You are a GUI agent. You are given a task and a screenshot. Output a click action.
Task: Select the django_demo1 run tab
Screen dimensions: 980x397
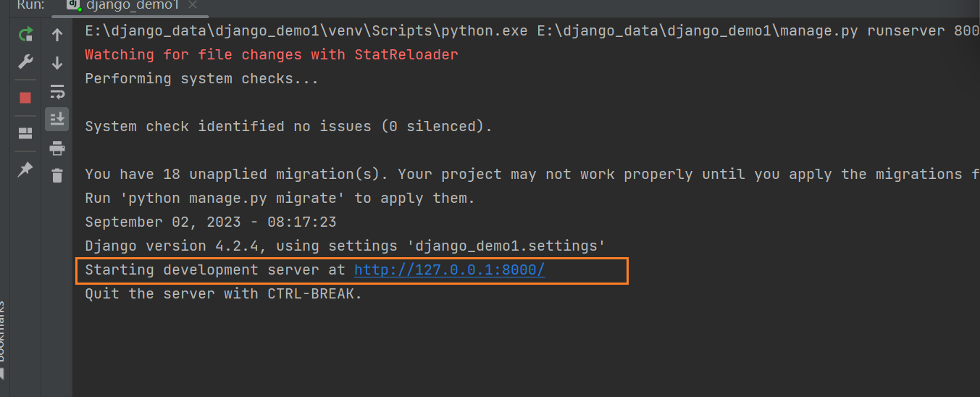[x=122, y=6]
